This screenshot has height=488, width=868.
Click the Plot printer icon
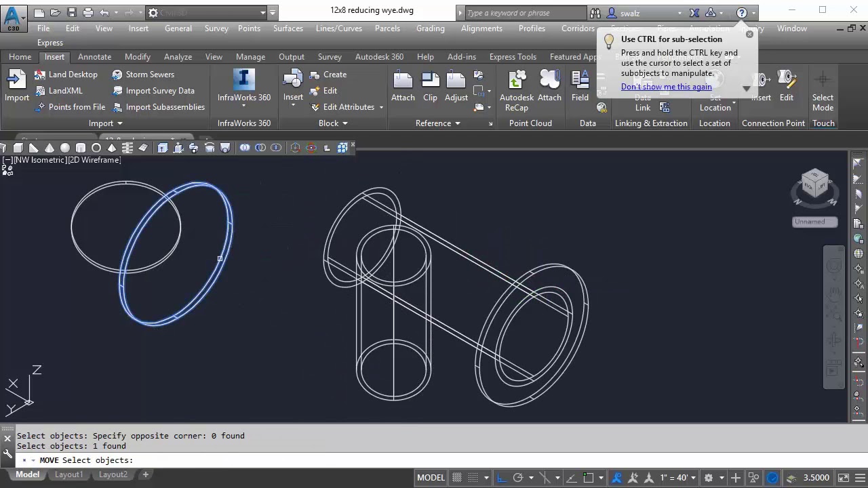pos(88,13)
